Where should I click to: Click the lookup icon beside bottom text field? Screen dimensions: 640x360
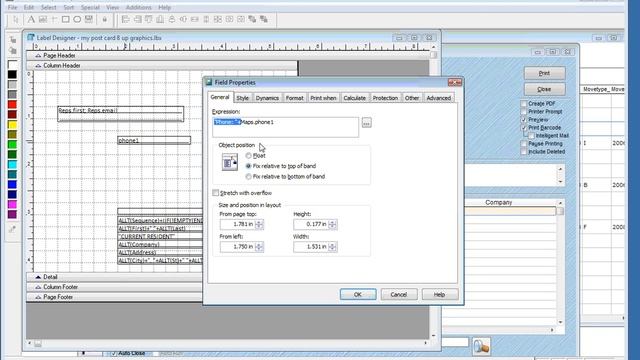tap(481, 347)
